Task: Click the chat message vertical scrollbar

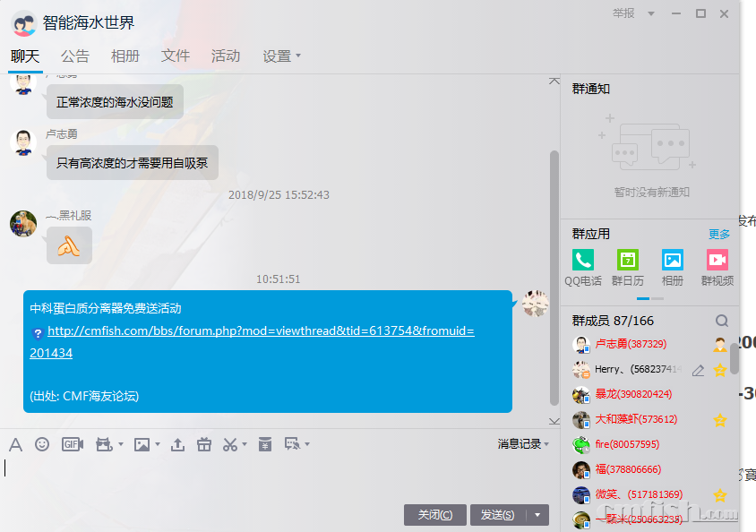Action: coord(554,269)
